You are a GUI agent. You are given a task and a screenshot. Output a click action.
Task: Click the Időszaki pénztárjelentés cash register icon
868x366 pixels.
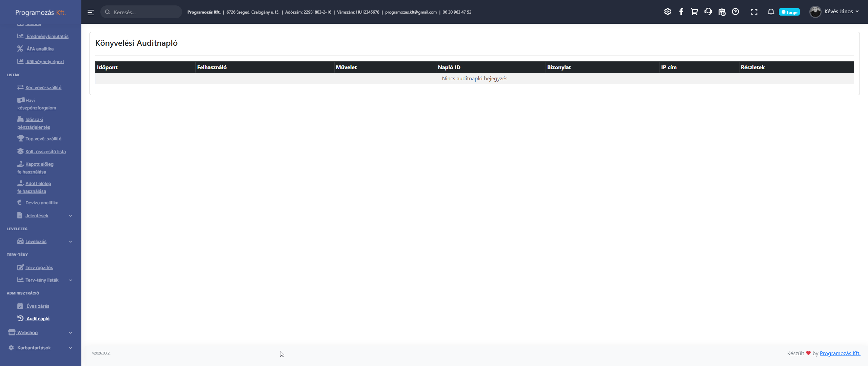point(20,119)
